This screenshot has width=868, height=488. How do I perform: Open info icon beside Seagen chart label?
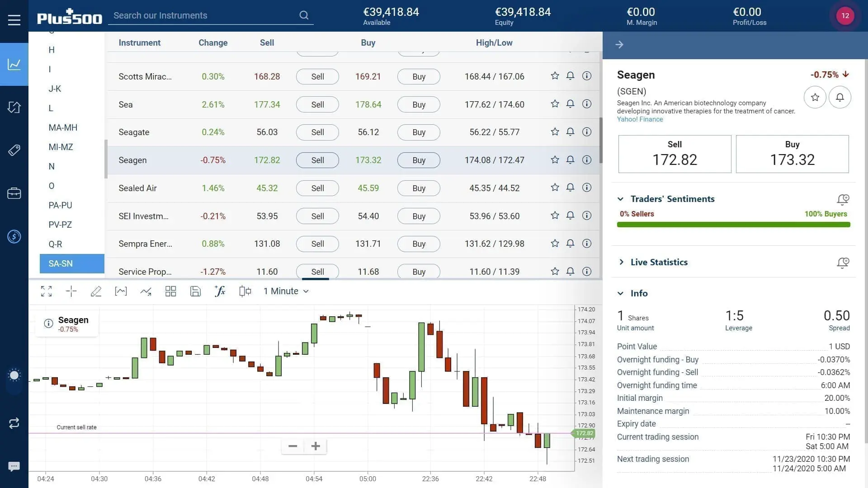tap(48, 323)
